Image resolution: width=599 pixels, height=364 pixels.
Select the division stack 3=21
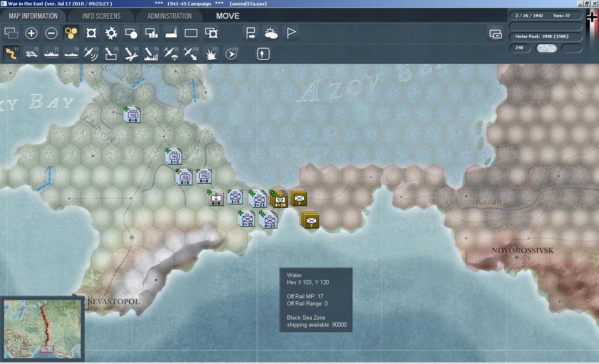pyautogui.click(x=259, y=199)
